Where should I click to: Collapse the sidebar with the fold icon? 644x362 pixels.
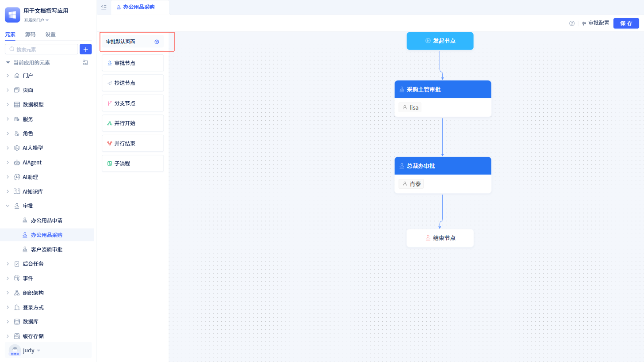(x=104, y=7)
